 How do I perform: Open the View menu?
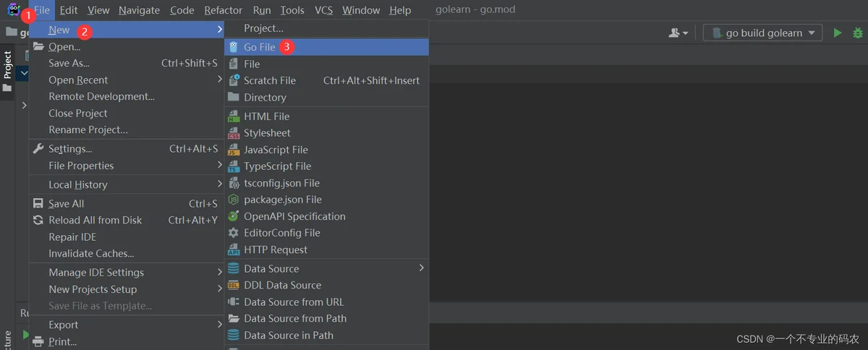point(98,10)
